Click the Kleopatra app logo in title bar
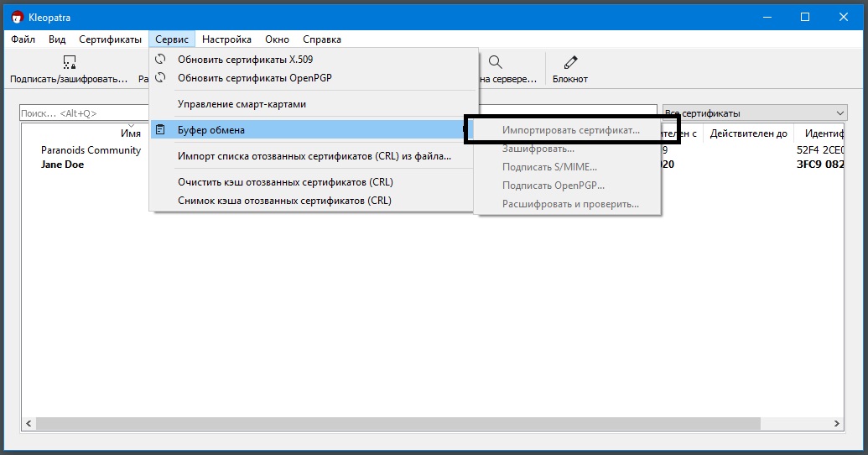 point(18,17)
